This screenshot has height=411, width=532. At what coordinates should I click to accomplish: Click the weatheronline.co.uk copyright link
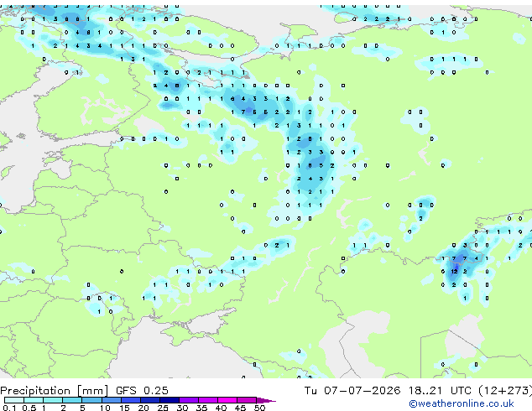462,403
